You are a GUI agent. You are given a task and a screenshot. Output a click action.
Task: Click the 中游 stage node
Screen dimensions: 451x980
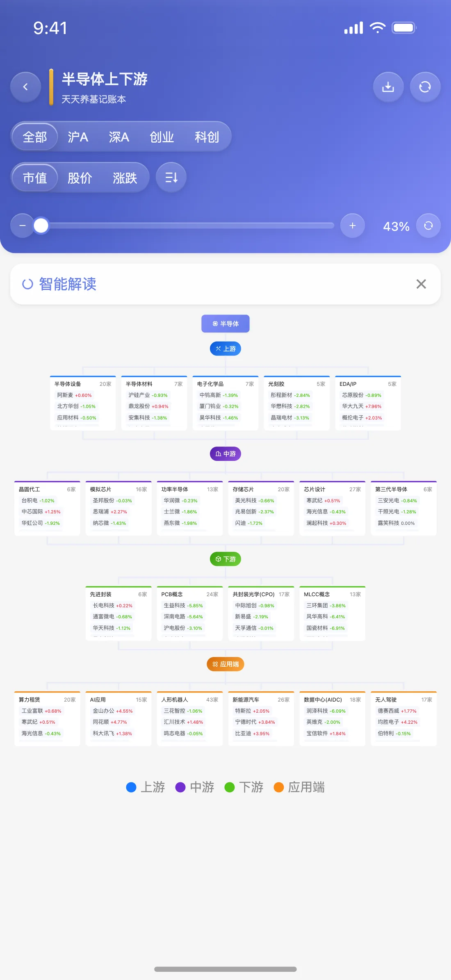pyautogui.click(x=225, y=454)
